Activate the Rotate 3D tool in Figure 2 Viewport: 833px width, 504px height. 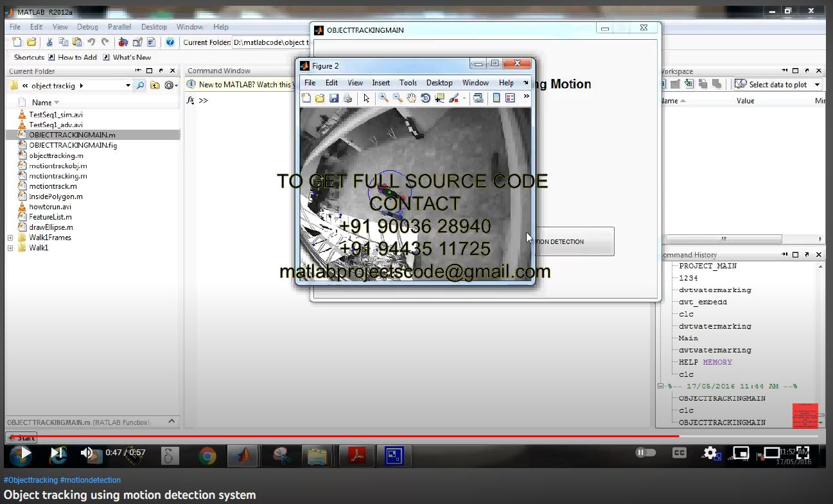click(425, 98)
